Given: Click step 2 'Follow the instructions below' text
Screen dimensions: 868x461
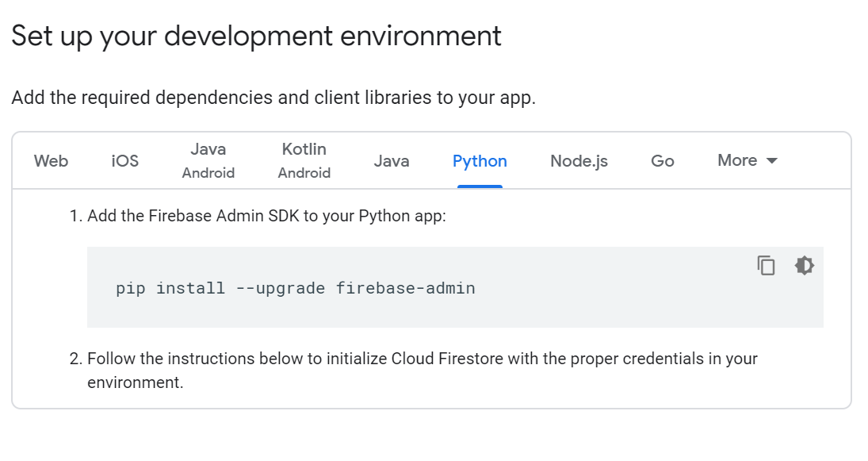Looking at the screenshot, I should [x=423, y=370].
